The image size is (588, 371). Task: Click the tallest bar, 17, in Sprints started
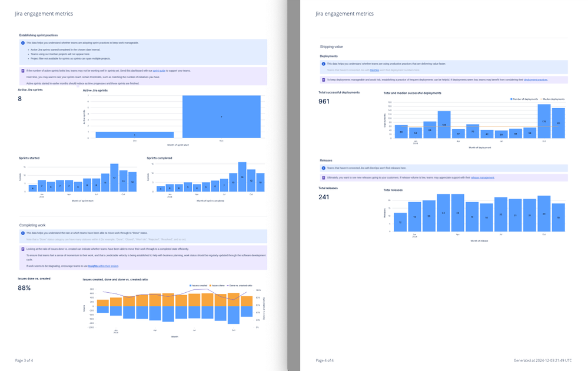coord(114,178)
